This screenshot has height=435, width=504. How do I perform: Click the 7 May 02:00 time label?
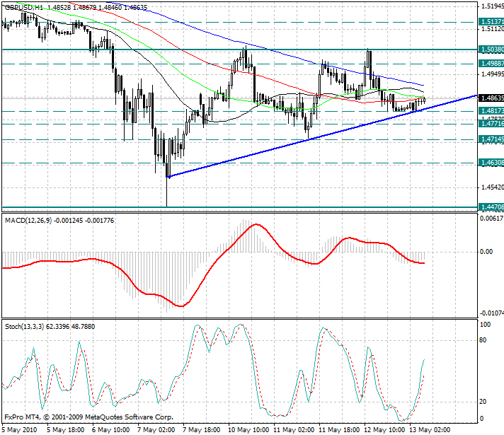click(156, 430)
